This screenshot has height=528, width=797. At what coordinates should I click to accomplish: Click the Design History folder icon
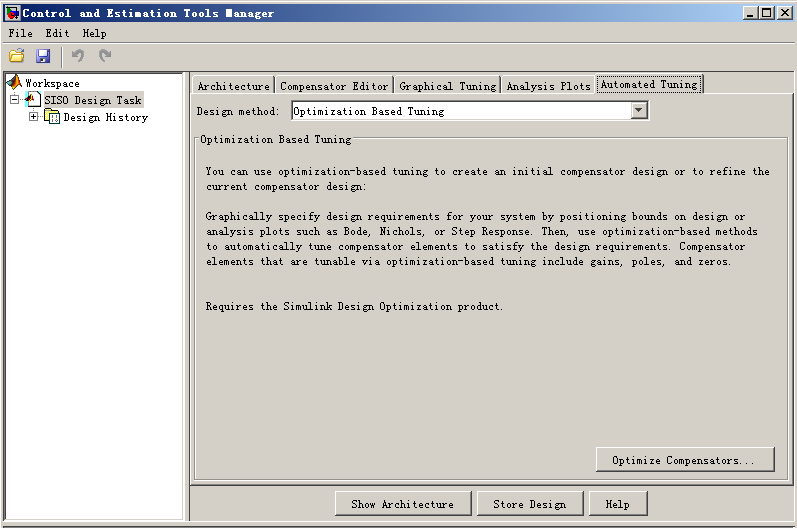point(52,117)
